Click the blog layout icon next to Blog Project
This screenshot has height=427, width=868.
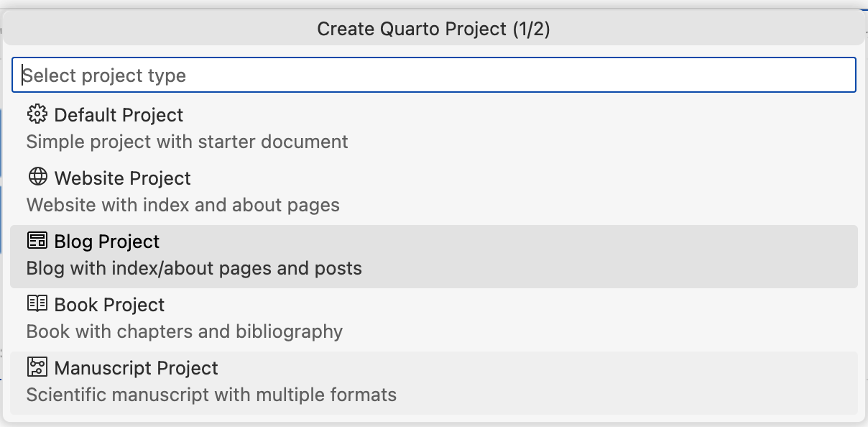click(x=37, y=241)
